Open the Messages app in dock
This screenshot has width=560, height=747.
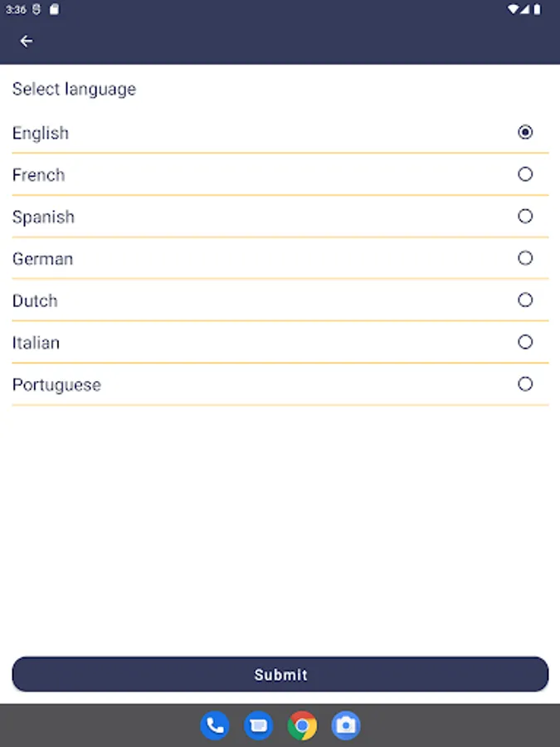coord(259,726)
